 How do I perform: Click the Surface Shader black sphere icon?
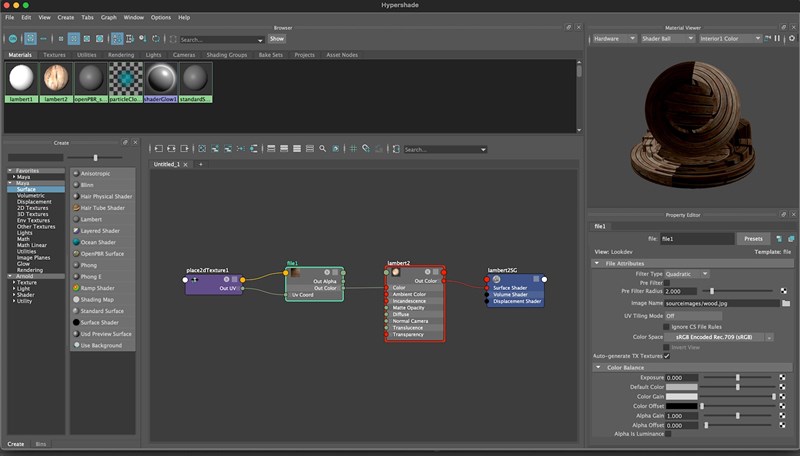pos(76,322)
